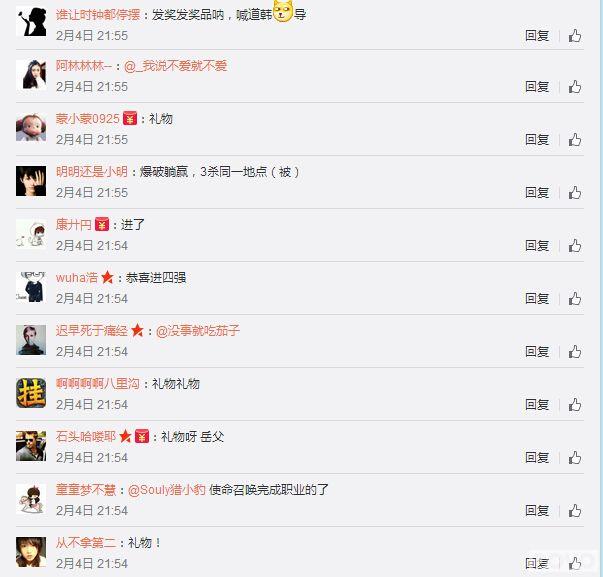Like the comment by 蒙小蒙0925
The width and height of the screenshot is (603, 577).
pos(575,140)
